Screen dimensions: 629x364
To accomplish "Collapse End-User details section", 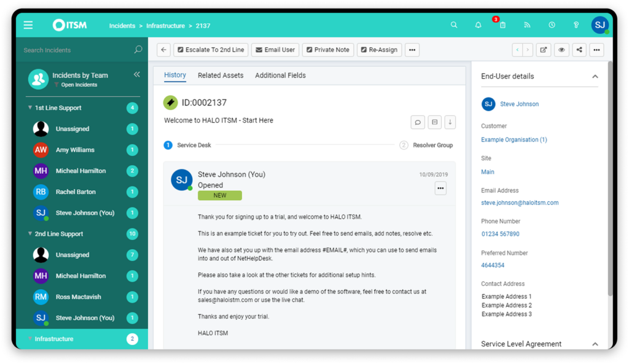I will (x=595, y=76).
